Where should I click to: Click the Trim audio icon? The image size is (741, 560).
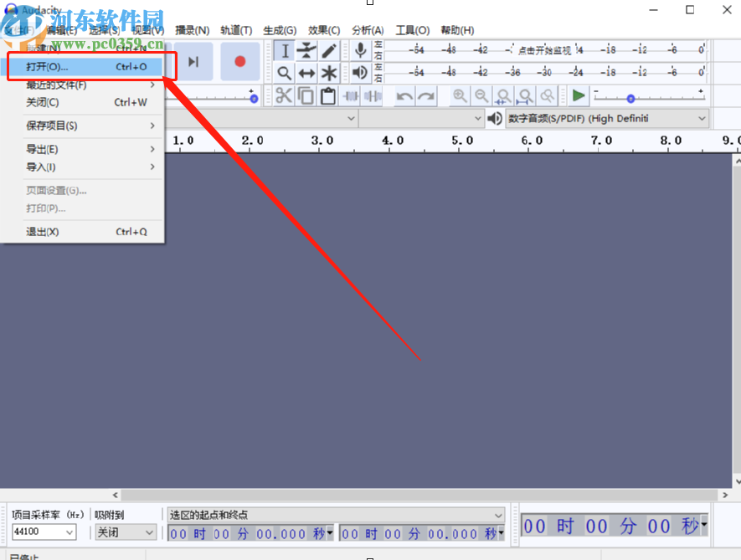(x=351, y=96)
